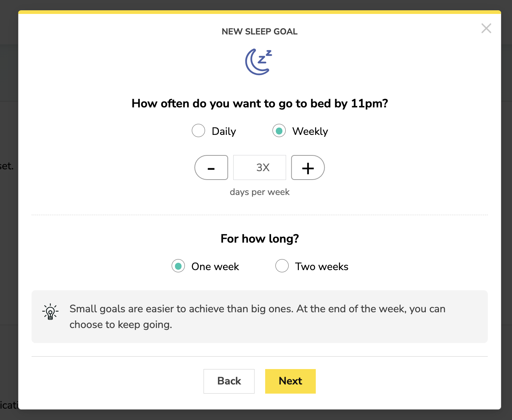Click the 'Two weeks' label text
The image size is (512, 420).
[322, 266]
